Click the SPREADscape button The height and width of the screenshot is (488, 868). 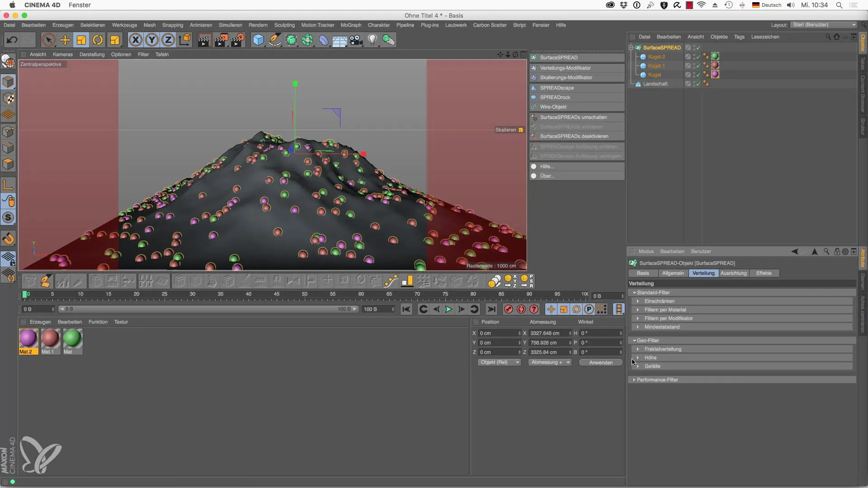(577, 88)
